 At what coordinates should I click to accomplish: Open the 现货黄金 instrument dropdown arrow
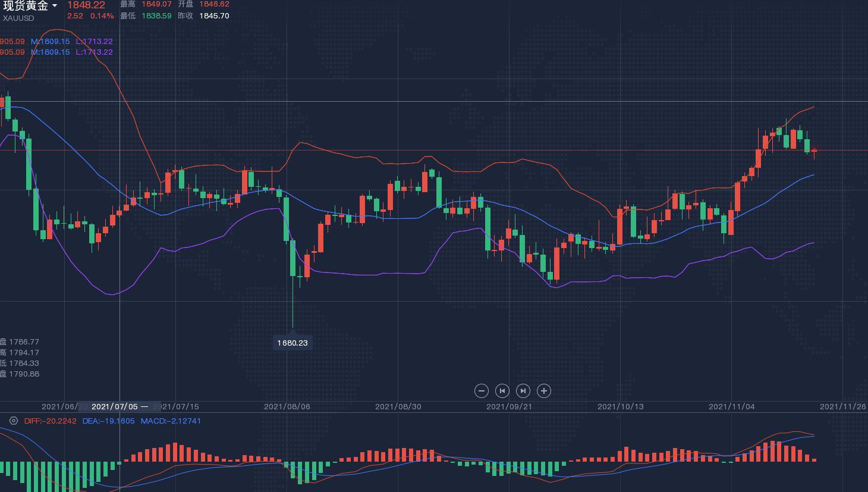(55, 6)
